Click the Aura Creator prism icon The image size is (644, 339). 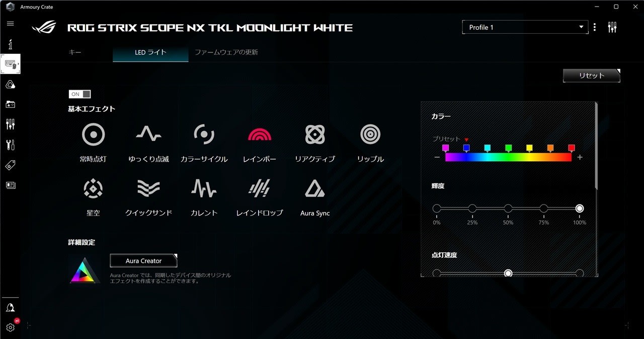(85, 270)
